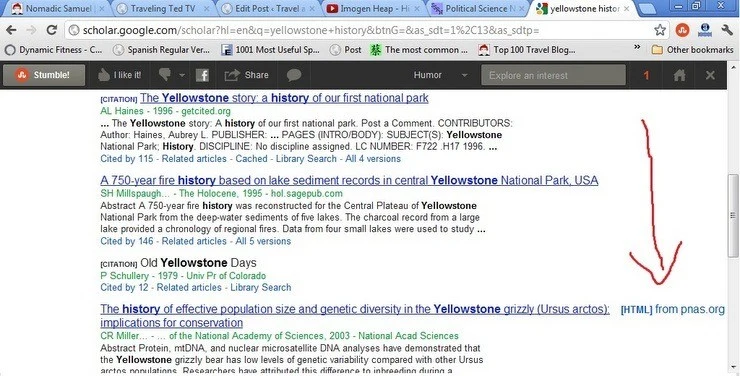The image size is (740, 376).
Task: Reload the current page
Action: [51, 30]
